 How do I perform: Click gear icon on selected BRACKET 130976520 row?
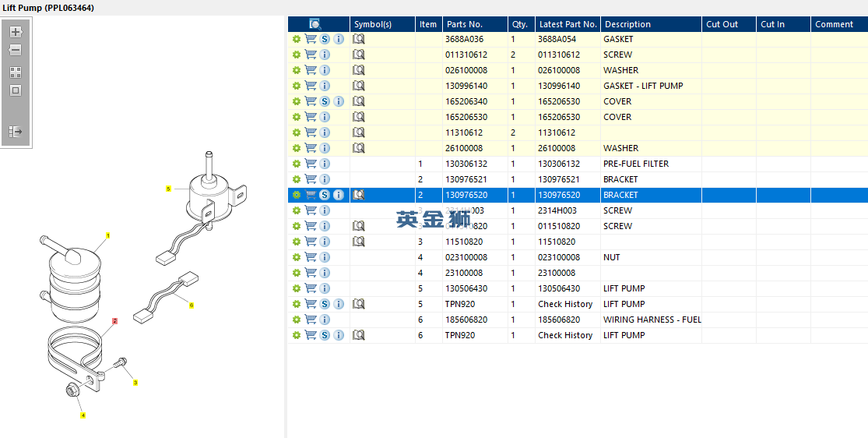coord(296,195)
